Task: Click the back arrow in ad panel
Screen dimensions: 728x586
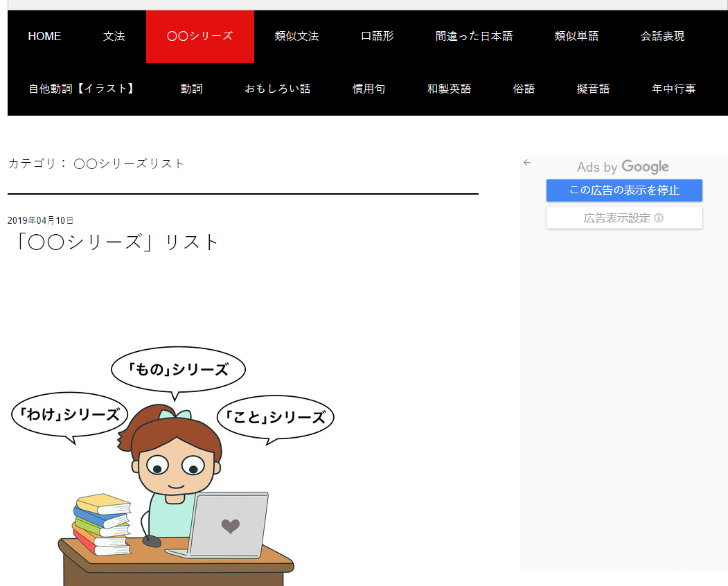Action: tap(526, 163)
